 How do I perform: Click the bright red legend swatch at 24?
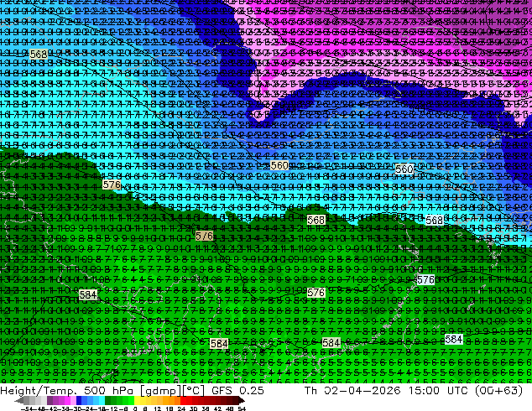point(183,400)
